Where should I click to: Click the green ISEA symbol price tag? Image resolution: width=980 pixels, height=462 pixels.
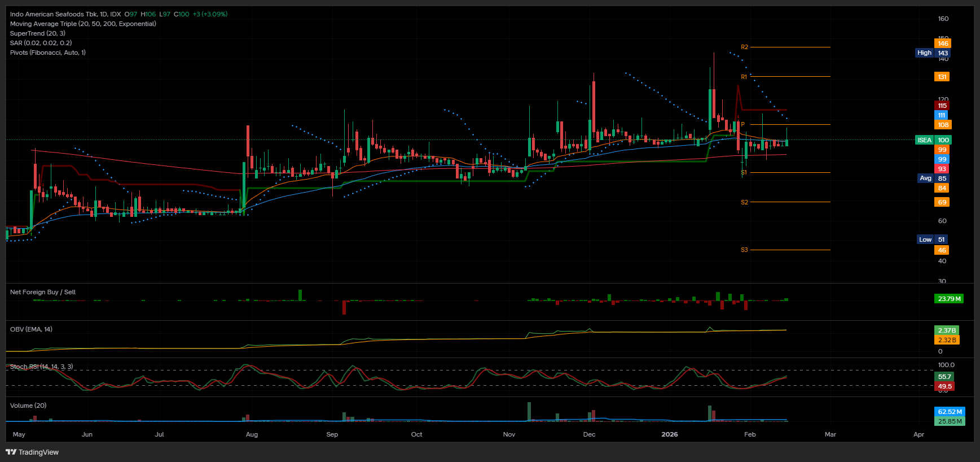[x=924, y=140]
